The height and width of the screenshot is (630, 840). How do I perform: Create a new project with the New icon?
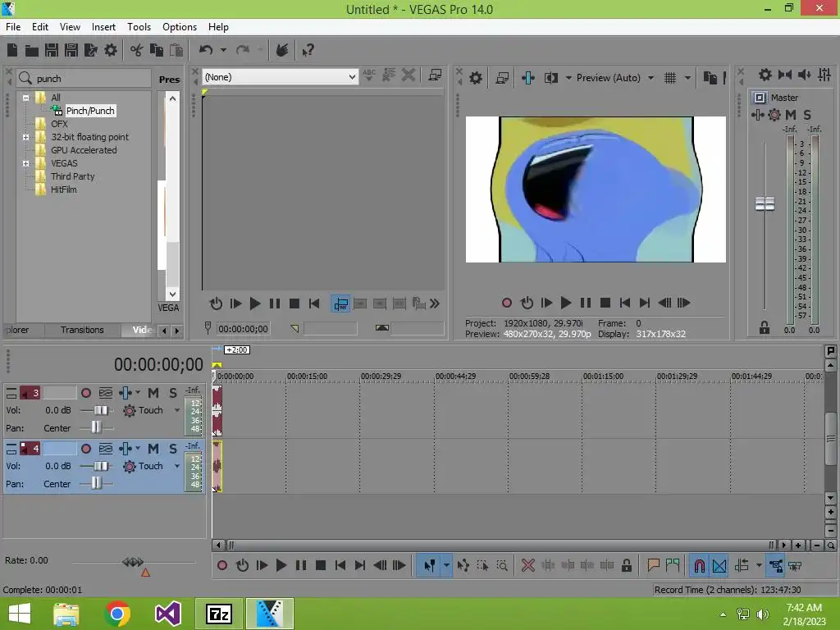(x=11, y=50)
